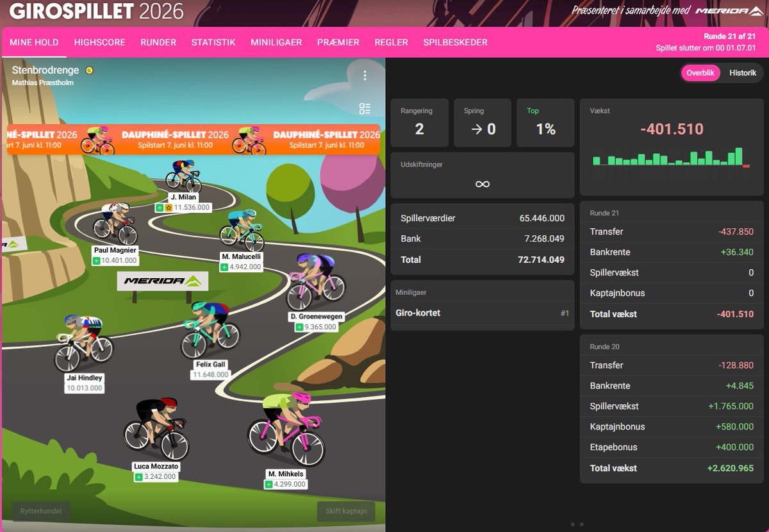Open the MINILIGAER tab
769x532 pixels.
(276, 42)
